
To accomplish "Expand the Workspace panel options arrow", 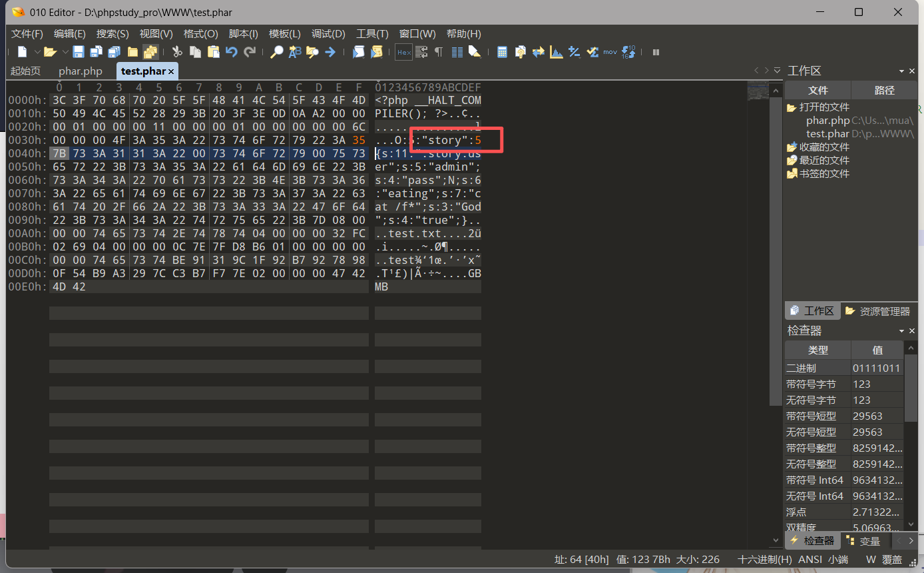I will click(x=902, y=71).
